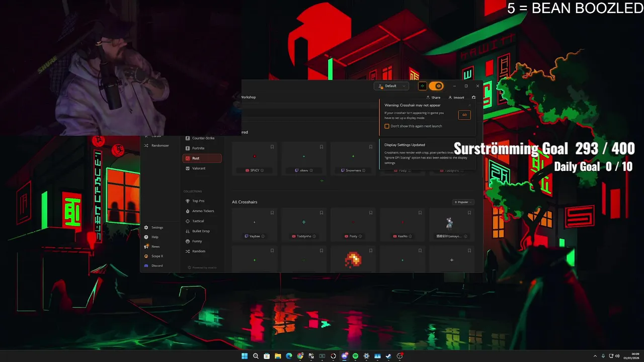Select Fortnite in the games list

tap(202, 148)
